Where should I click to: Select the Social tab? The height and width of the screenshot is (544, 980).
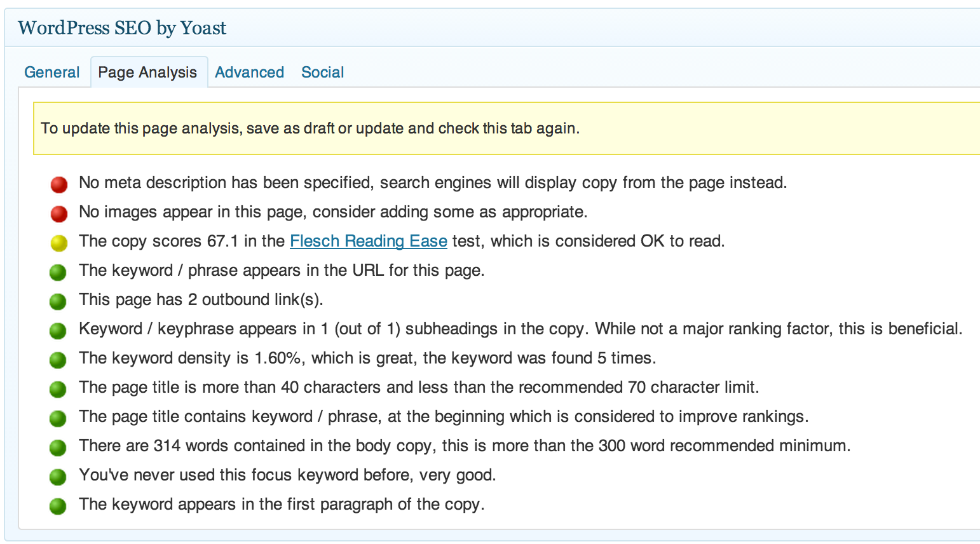(x=322, y=72)
